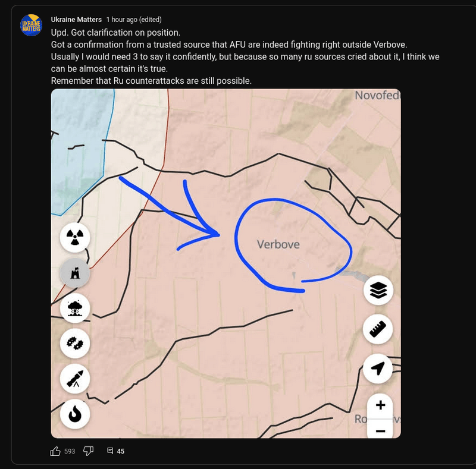Select the missile launcher map icon
This screenshot has width=476, height=469.
click(75, 379)
